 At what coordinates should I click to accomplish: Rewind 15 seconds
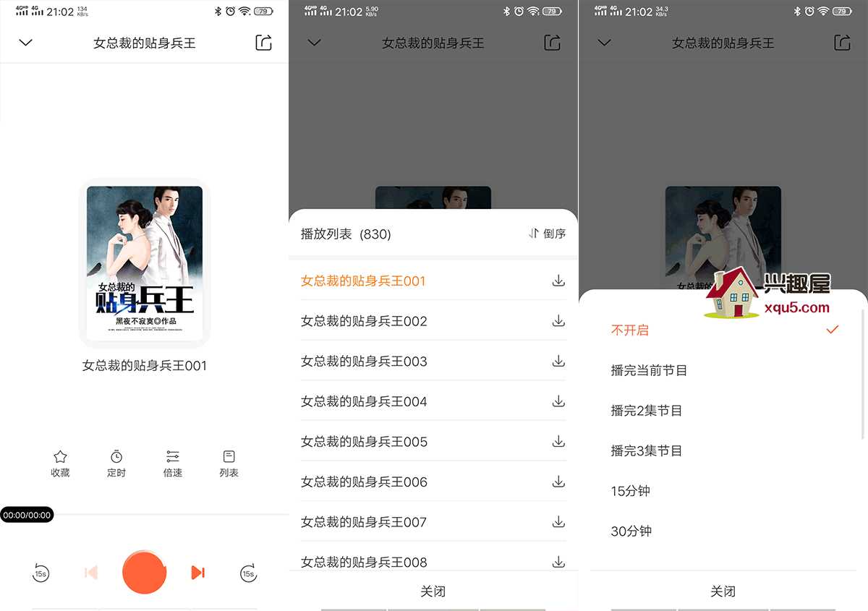tap(41, 573)
